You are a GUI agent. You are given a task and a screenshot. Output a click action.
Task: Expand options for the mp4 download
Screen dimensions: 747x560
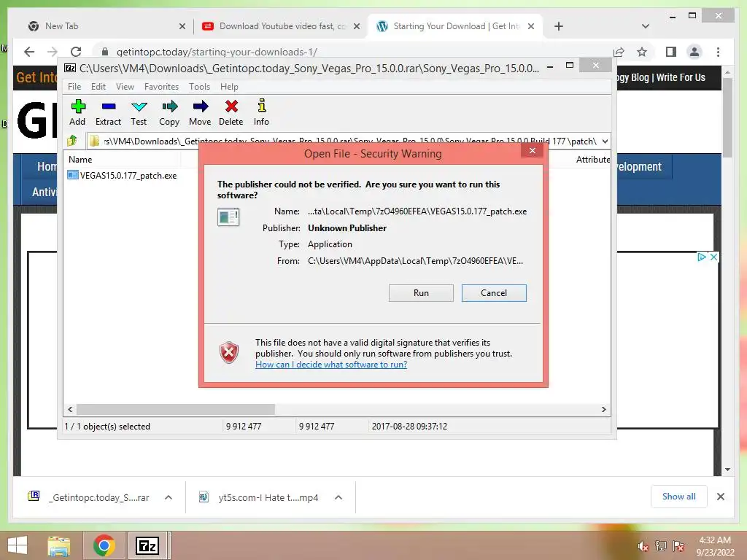coord(338,497)
